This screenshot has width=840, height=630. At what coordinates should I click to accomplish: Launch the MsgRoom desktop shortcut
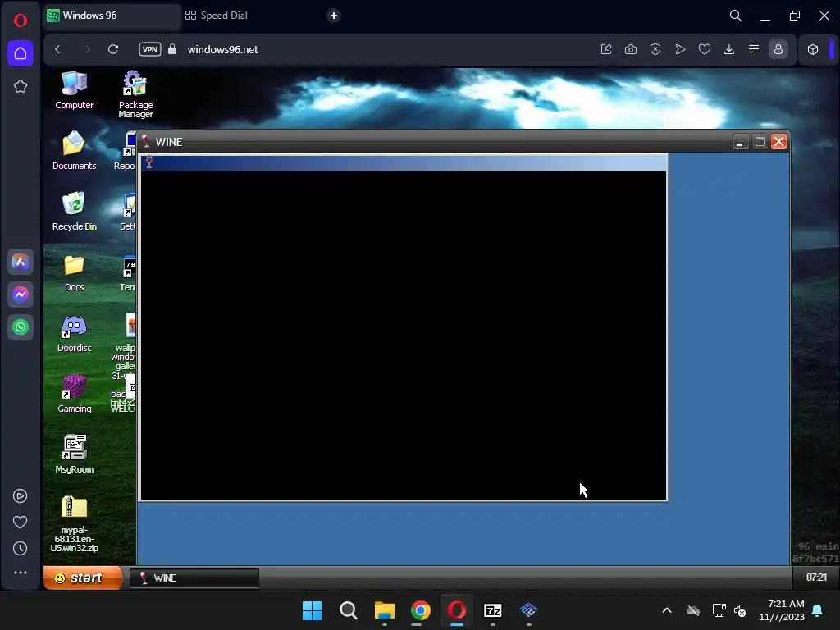74,454
